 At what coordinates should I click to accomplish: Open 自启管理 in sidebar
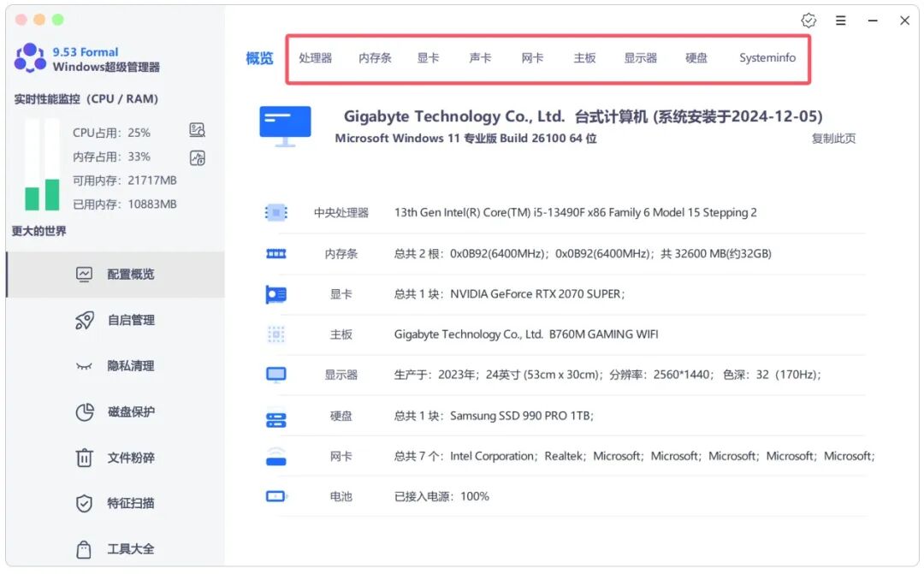tap(115, 320)
